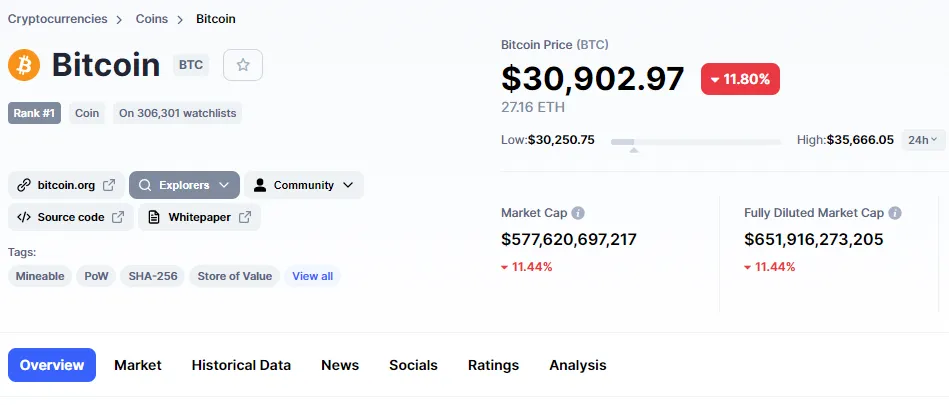The width and height of the screenshot is (949, 405).
Task: Click the red 11.80% price change badge
Action: [x=740, y=79]
